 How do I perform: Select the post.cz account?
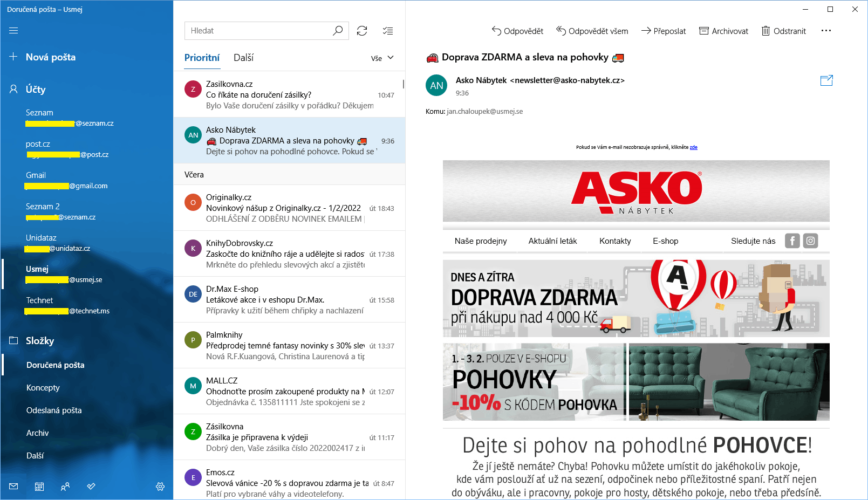pyautogui.click(x=86, y=149)
